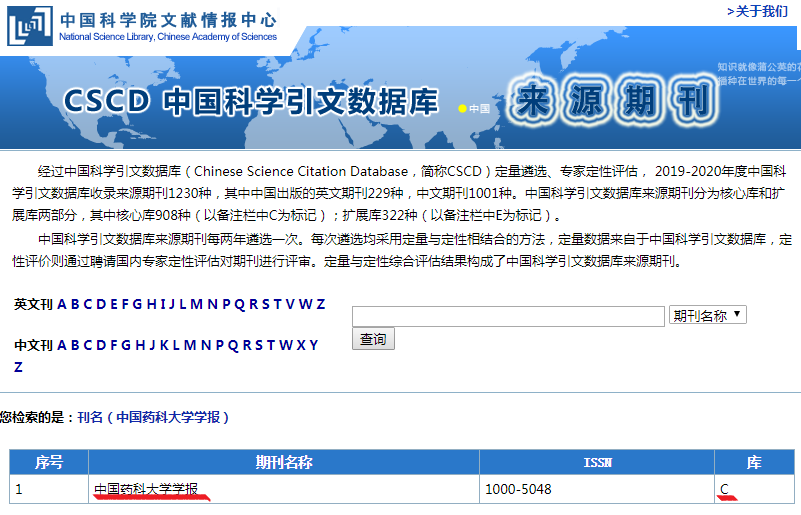Select Chinese journals (中文刊) letter N
The height and width of the screenshot is (515, 801).
[x=206, y=345]
